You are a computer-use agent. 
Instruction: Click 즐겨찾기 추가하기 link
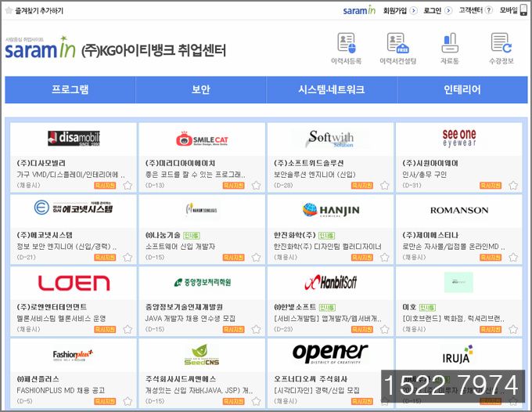[x=39, y=11]
